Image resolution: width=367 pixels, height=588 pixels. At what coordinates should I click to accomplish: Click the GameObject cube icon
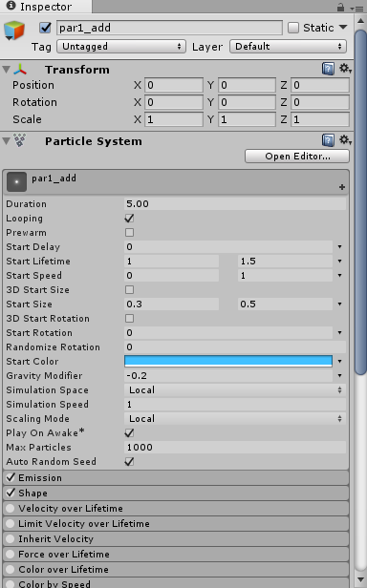point(14,31)
